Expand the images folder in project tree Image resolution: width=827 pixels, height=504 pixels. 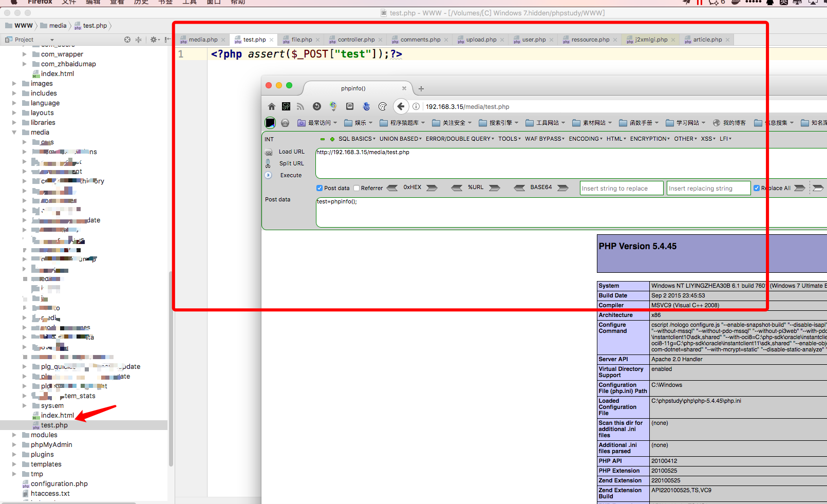point(14,83)
